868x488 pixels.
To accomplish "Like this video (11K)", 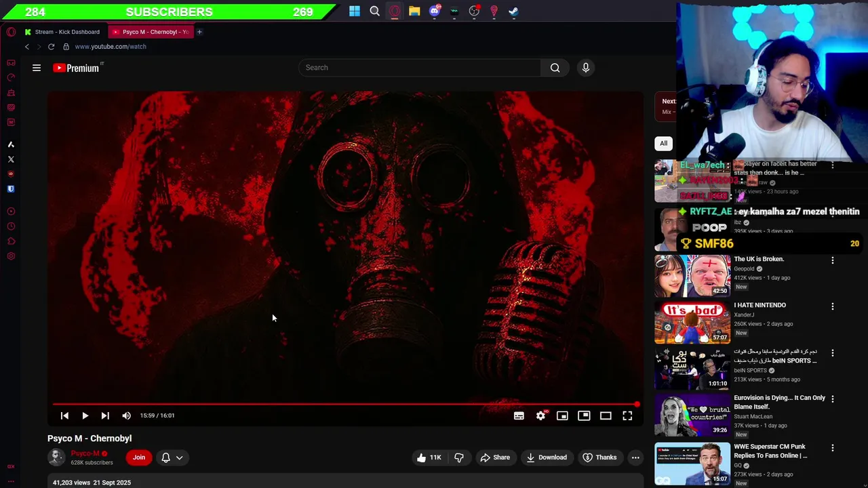I will pyautogui.click(x=429, y=457).
